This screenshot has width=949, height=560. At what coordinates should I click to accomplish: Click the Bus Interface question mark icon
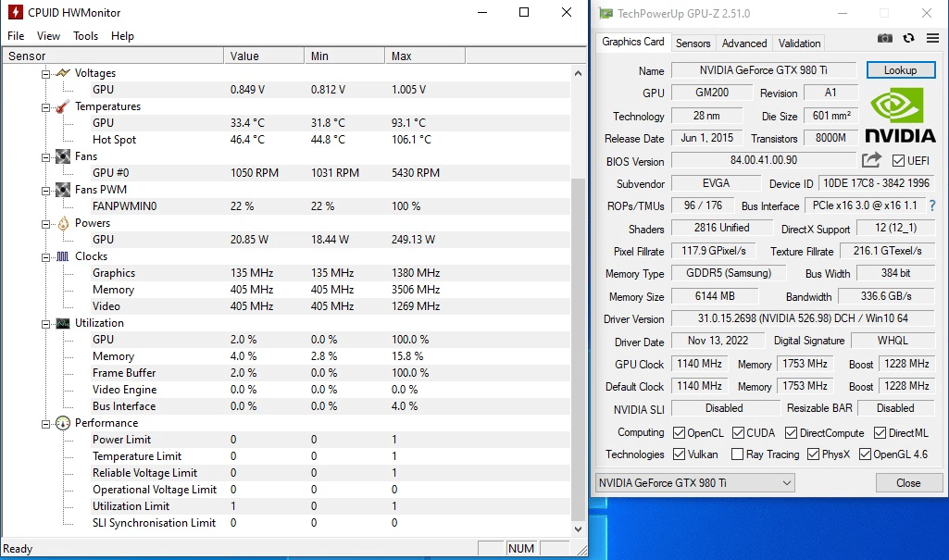(932, 205)
